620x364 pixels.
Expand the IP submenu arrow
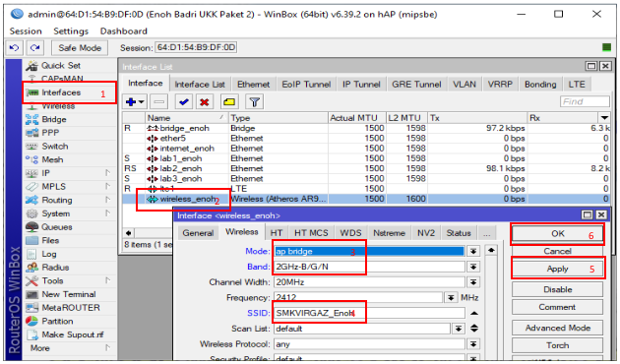[108, 173]
